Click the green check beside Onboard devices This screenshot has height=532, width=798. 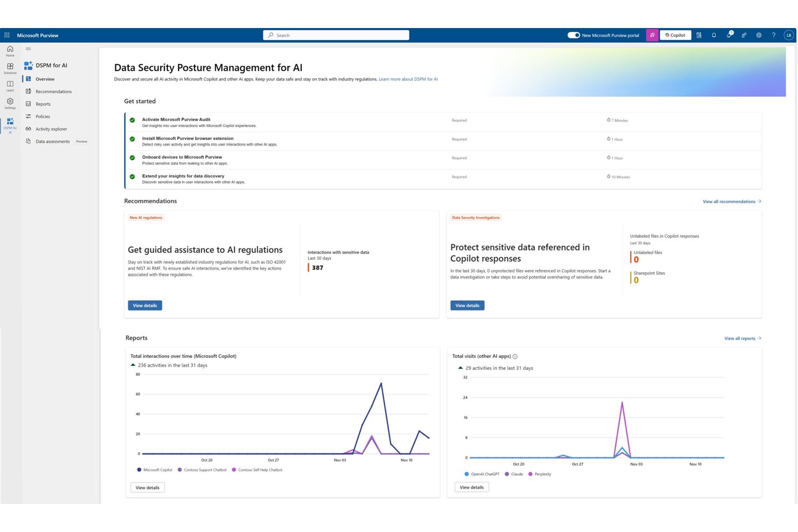pos(132,158)
